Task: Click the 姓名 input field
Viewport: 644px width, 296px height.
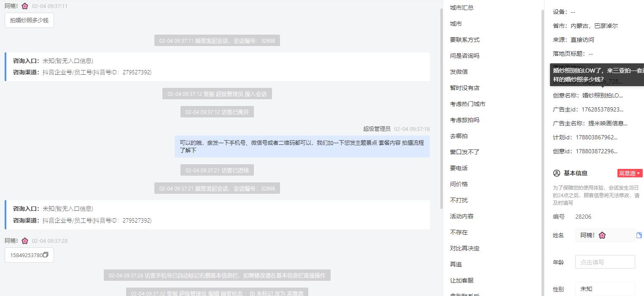Action: pyautogui.click(x=605, y=235)
